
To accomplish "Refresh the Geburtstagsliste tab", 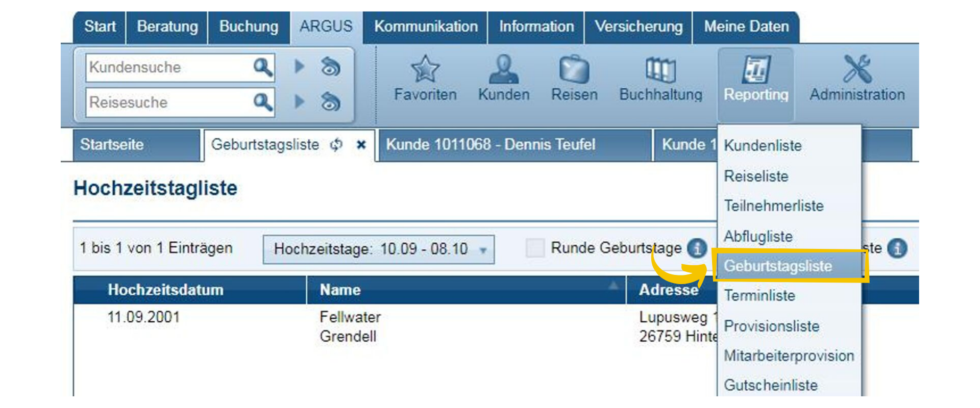I will click(x=336, y=145).
